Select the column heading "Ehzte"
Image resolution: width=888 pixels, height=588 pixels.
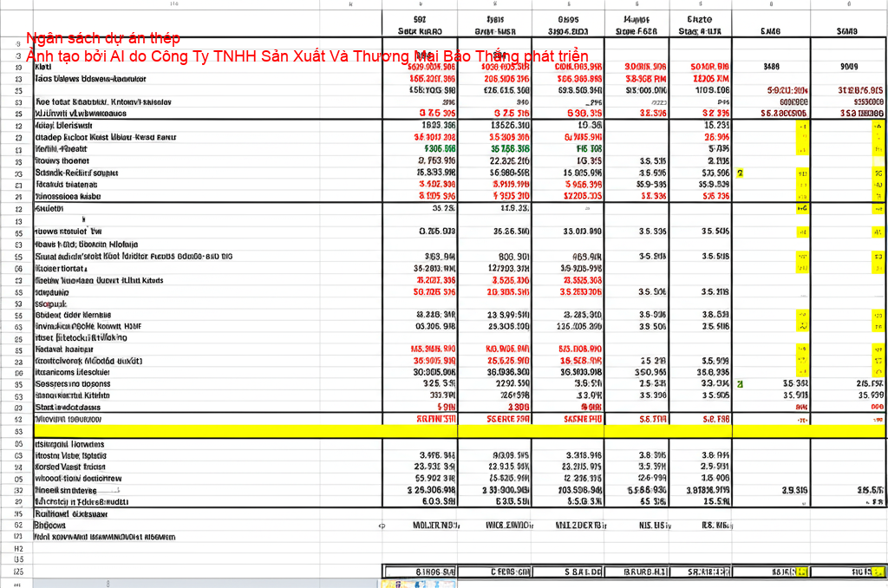click(x=700, y=19)
